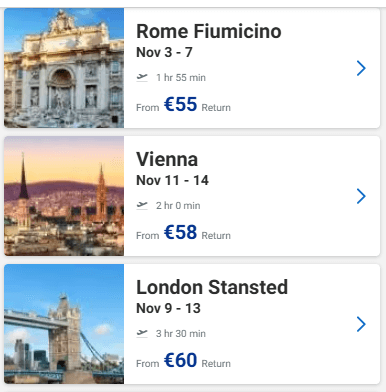This screenshot has width=386, height=392.
Task: Click the Nov 9 - 13 dates
Action: tap(168, 308)
